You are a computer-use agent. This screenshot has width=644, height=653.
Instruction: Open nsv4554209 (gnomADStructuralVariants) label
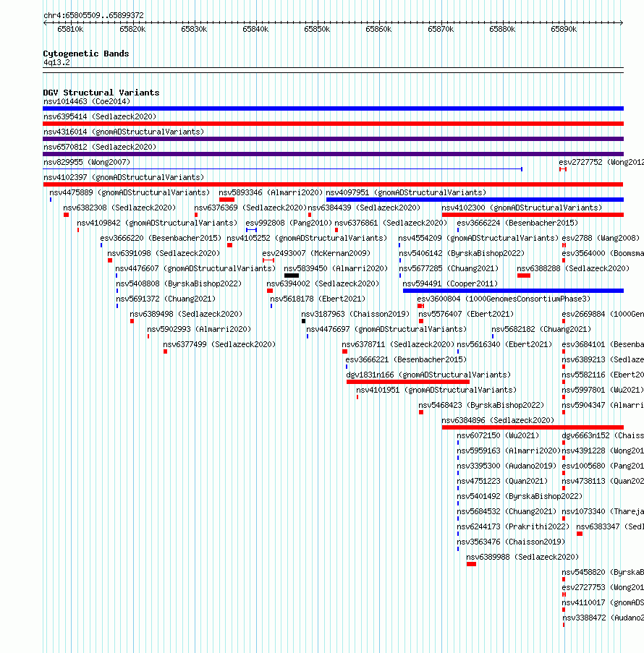click(478, 238)
